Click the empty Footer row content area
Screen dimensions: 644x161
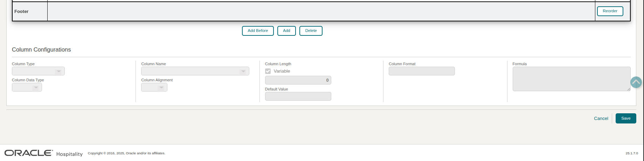click(x=321, y=12)
